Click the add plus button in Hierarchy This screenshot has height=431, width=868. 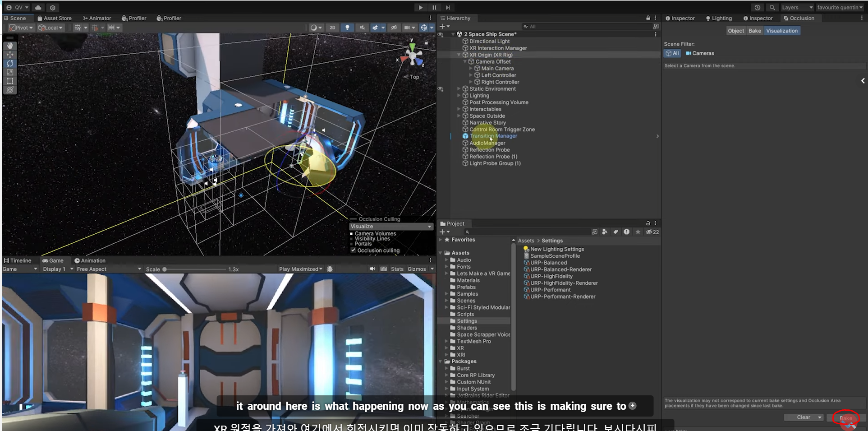[442, 27]
